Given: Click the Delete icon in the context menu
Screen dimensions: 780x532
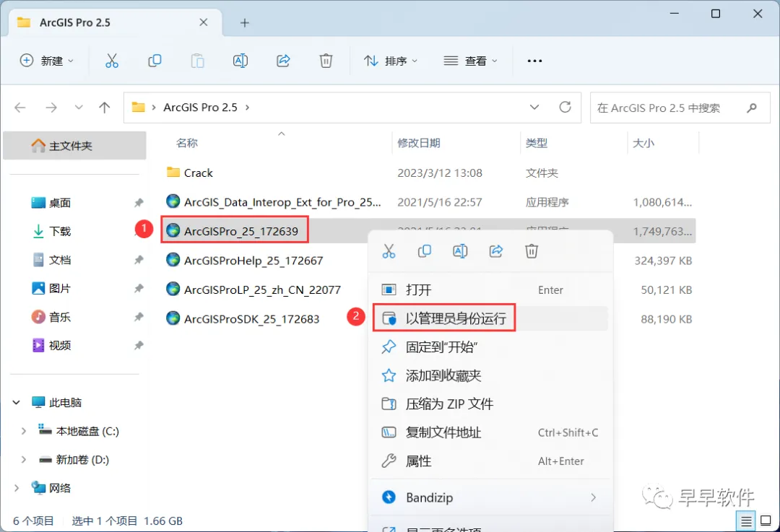Looking at the screenshot, I should click(532, 251).
